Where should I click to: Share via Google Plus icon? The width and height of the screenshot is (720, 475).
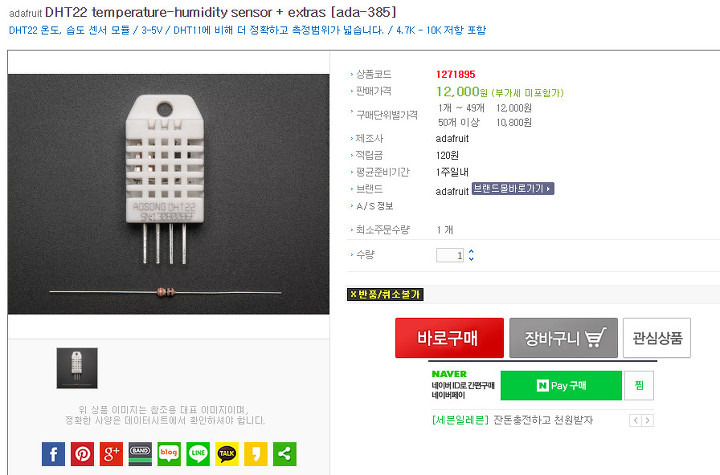(x=111, y=454)
